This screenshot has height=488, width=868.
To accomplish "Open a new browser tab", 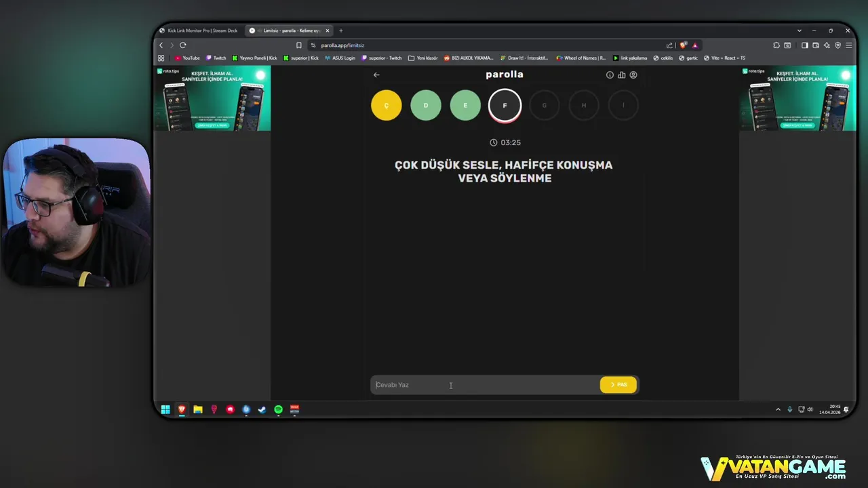I will 341,30.
